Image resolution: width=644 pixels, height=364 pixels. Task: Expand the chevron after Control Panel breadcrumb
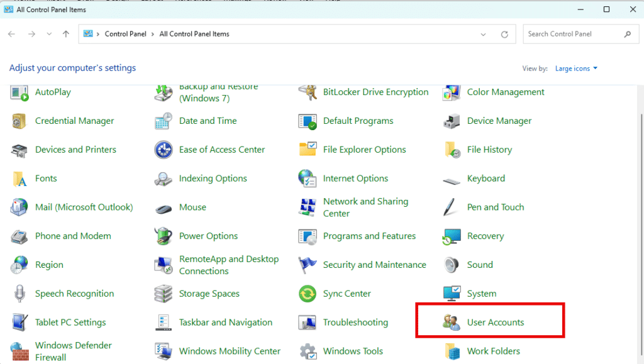click(x=152, y=34)
